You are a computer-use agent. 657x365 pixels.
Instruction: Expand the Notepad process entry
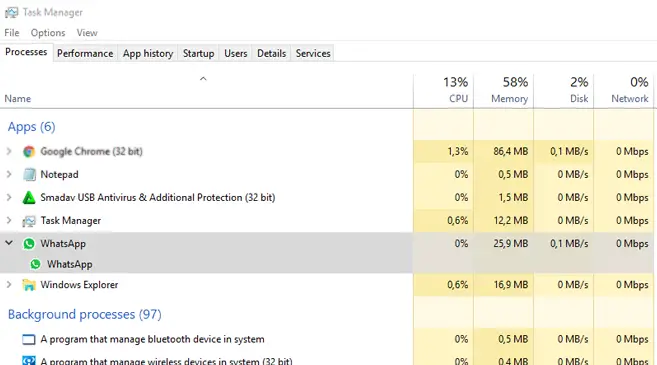click(9, 174)
